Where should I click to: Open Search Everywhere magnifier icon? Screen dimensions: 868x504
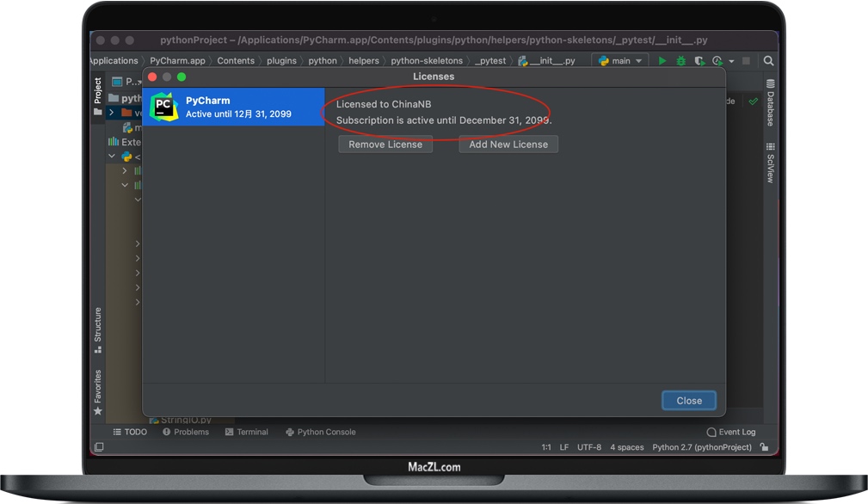click(x=768, y=61)
